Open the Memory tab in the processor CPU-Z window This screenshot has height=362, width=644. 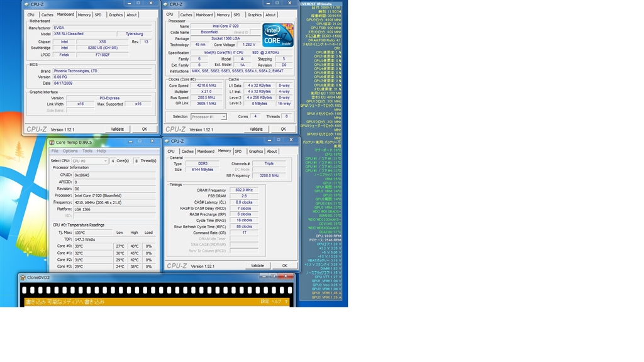tap(223, 15)
